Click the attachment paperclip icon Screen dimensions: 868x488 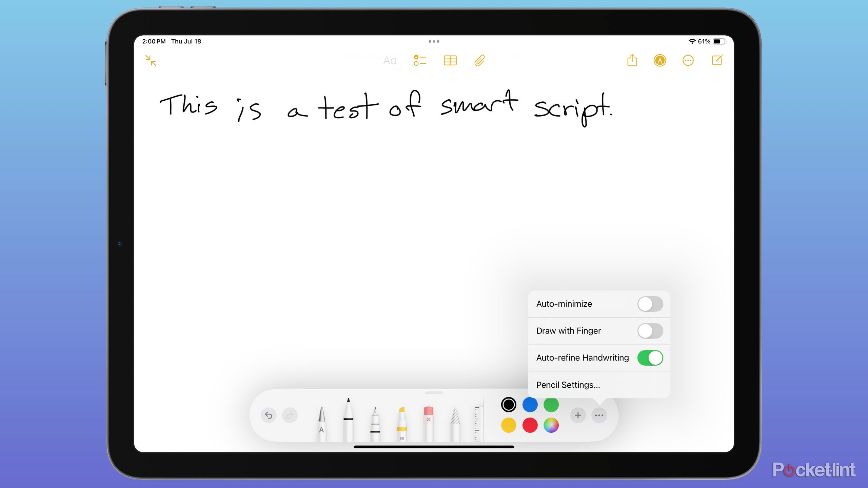(x=479, y=61)
